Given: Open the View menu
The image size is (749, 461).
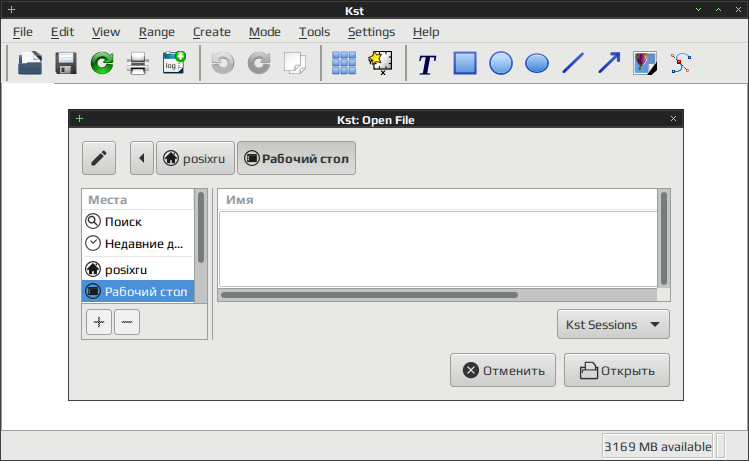Looking at the screenshot, I should 106,32.
